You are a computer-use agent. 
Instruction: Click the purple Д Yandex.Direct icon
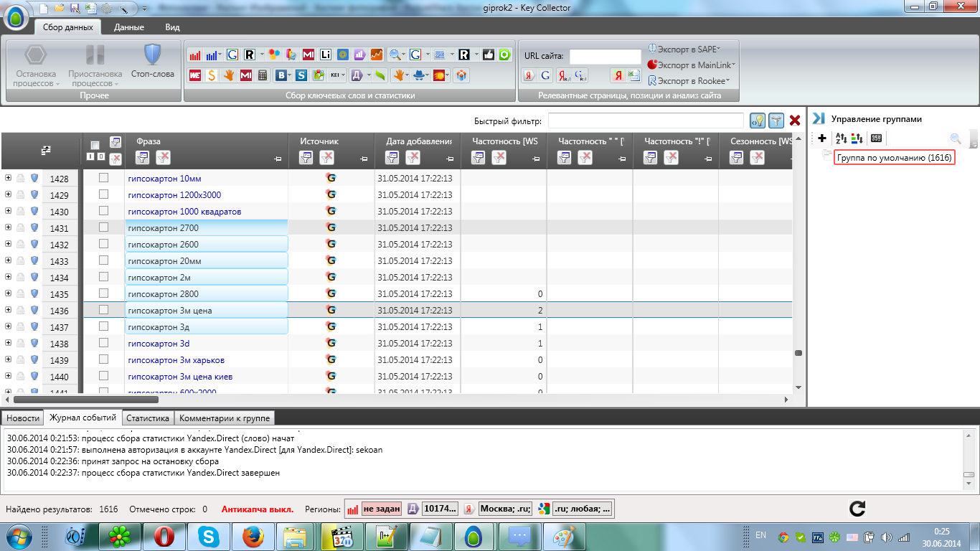coord(356,75)
